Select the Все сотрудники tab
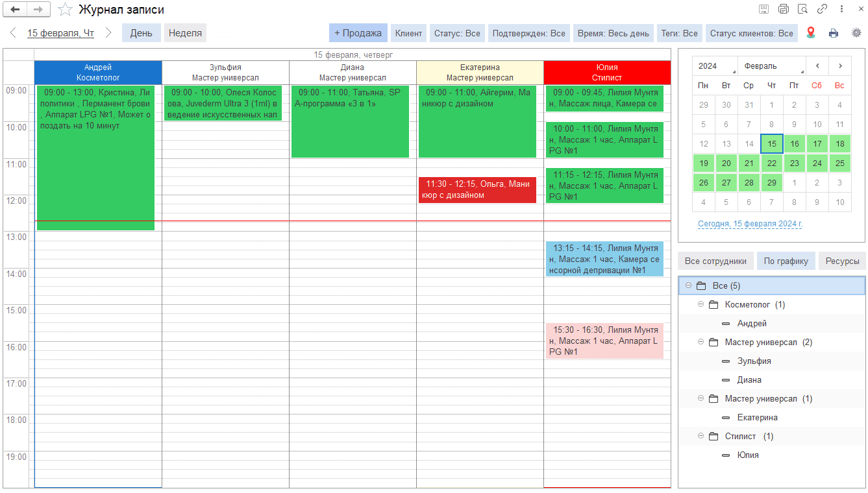This screenshot has width=868, height=493. coord(715,261)
